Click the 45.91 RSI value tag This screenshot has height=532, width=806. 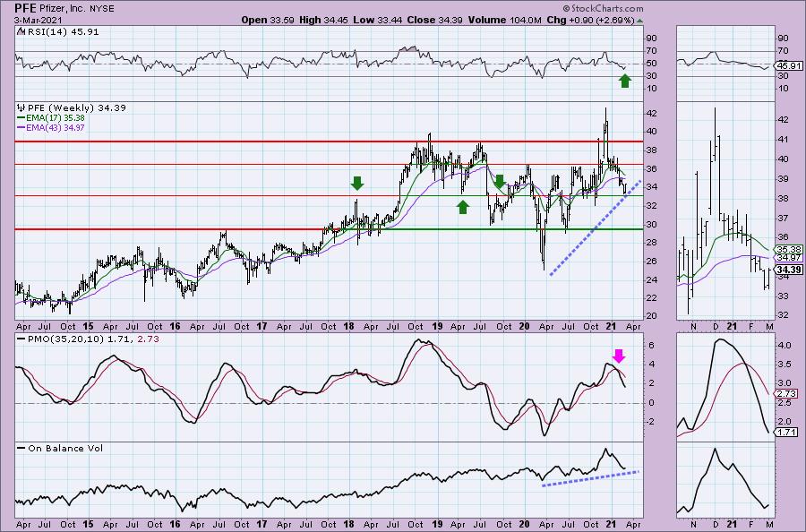click(x=789, y=65)
